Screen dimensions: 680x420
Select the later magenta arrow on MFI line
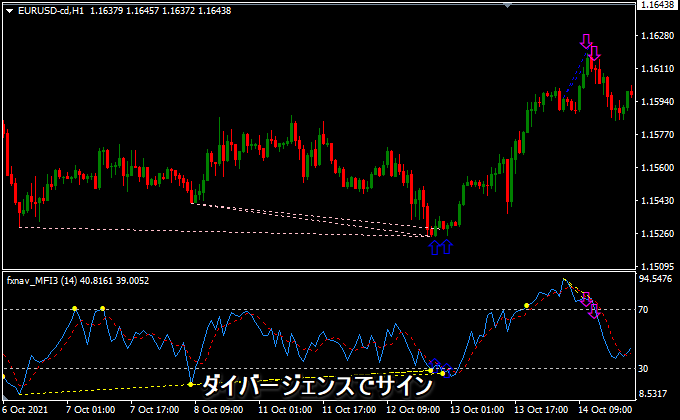tap(594, 311)
